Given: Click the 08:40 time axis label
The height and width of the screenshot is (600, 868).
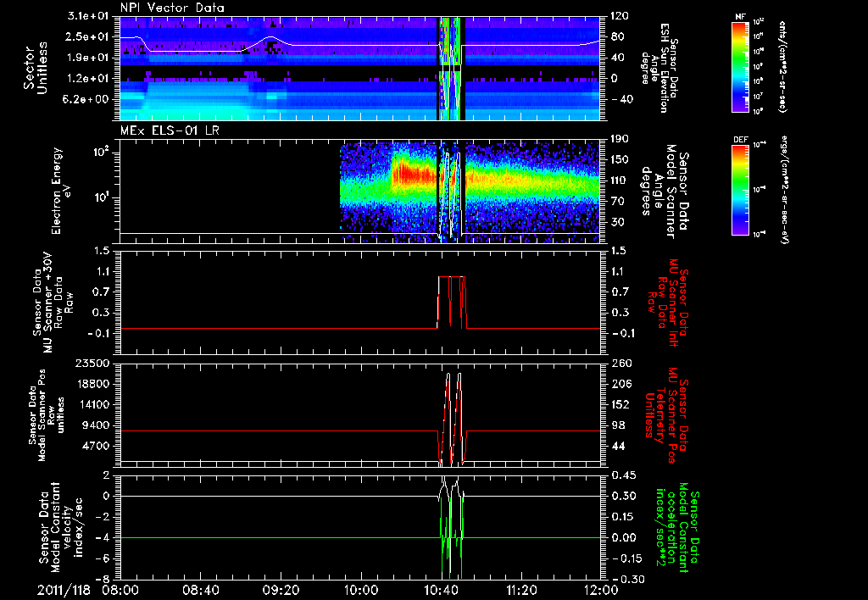Looking at the screenshot, I should click(x=200, y=588).
